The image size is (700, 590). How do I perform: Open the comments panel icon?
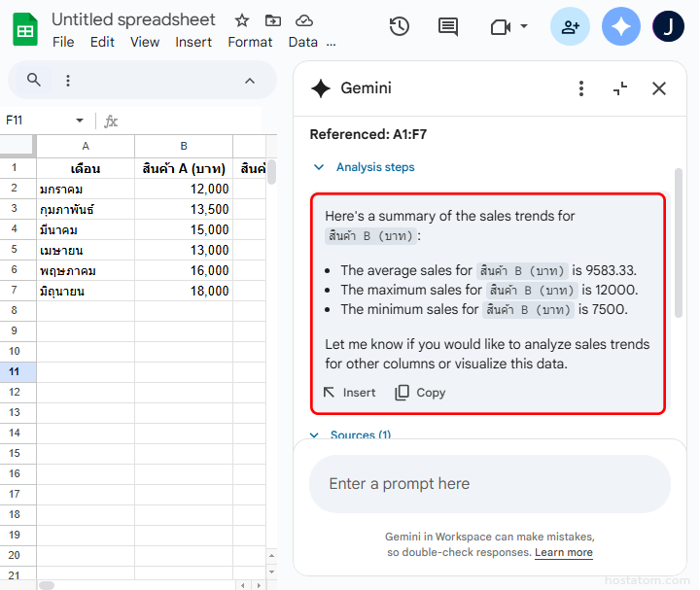[x=448, y=27]
